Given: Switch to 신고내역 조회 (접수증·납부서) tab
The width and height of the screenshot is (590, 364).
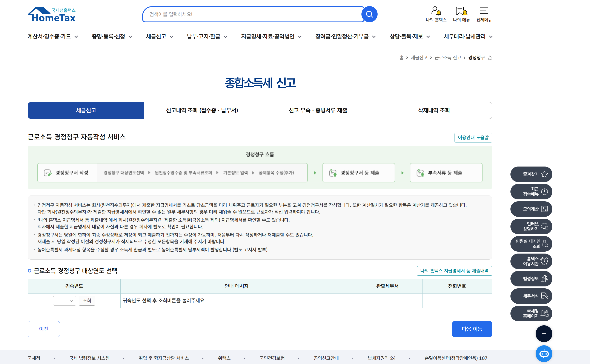Looking at the screenshot, I should click(202, 110).
